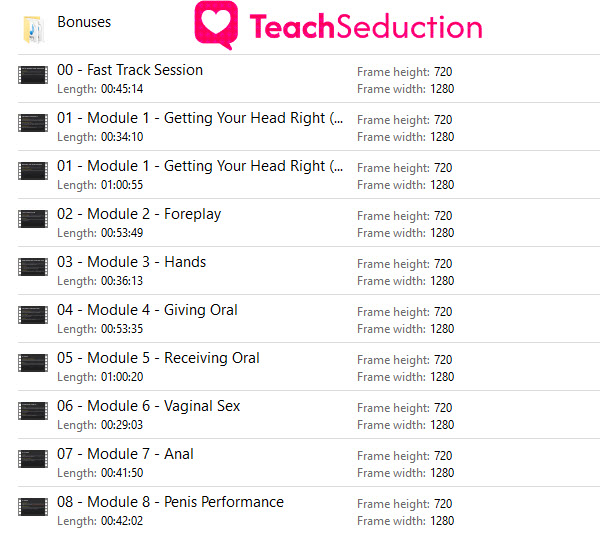Click the Module 6 video file icon
This screenshot has height=540, width=600.
point(33,411)
